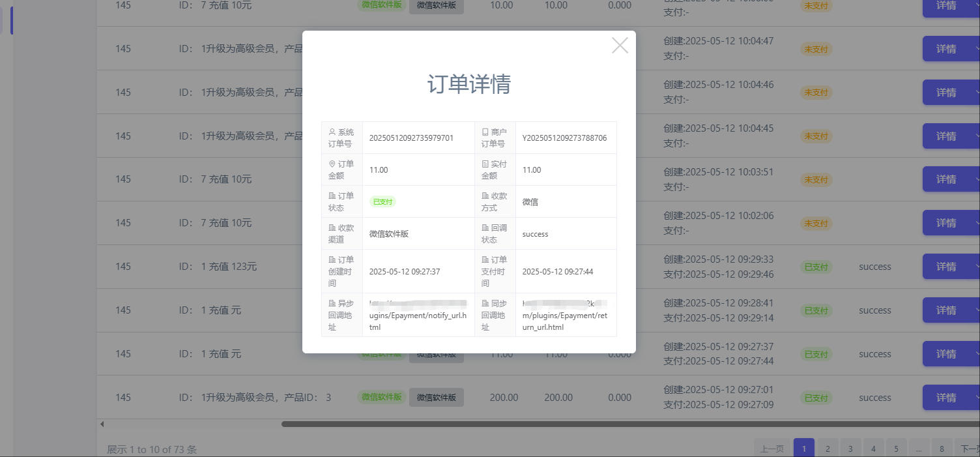Click the device icon beside 商户订单号
The image size is (980, 457).
pyautogui.click(x=485, y=132)
